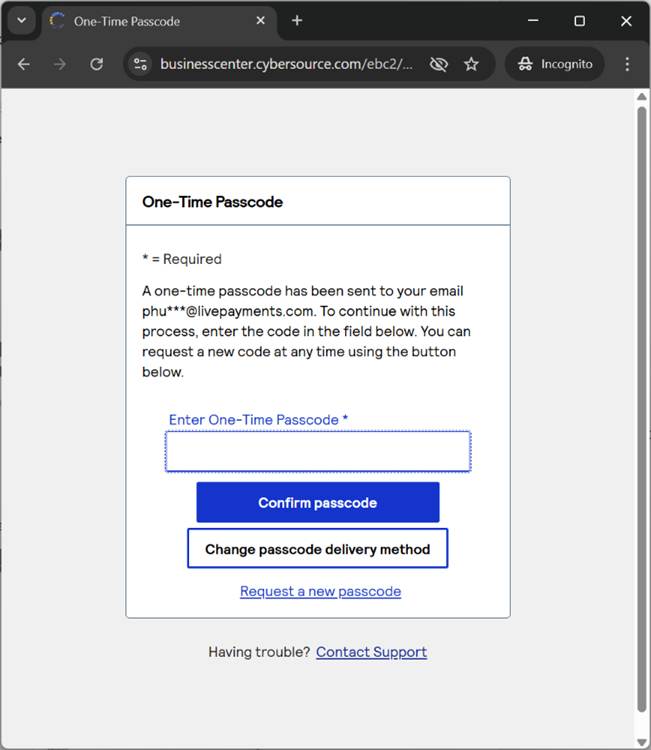Open the tab search dropdown arrow
The image size is (651, 750).
pyautogui.click(x=21, y=21)
